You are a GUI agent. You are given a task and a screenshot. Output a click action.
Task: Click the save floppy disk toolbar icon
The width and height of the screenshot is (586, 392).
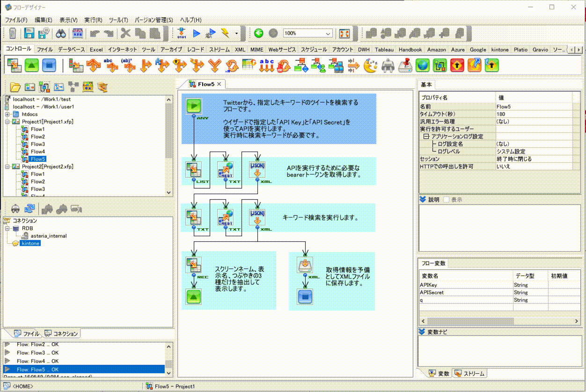[29, 34]
